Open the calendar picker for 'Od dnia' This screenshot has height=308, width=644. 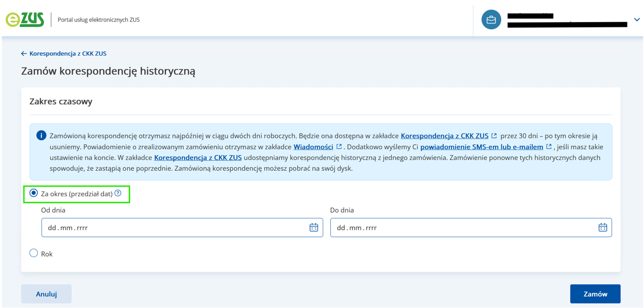pos(314,228)
